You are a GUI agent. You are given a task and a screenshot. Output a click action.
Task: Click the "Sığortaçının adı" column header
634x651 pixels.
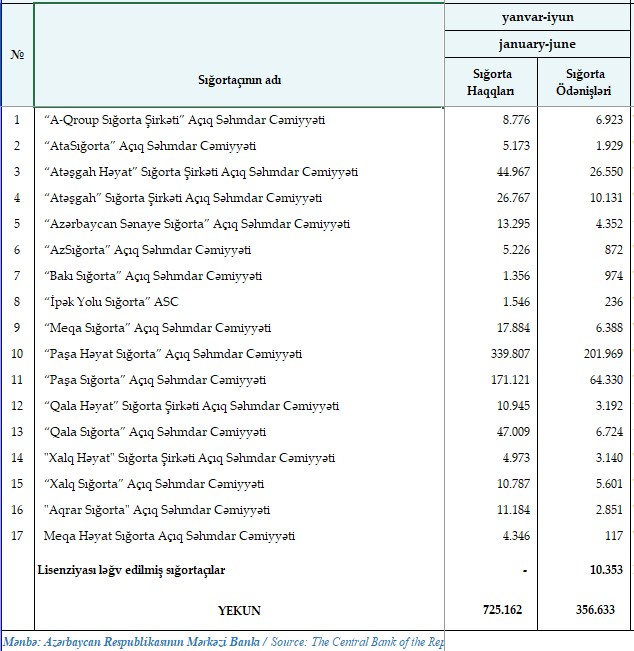coord(238,78)
